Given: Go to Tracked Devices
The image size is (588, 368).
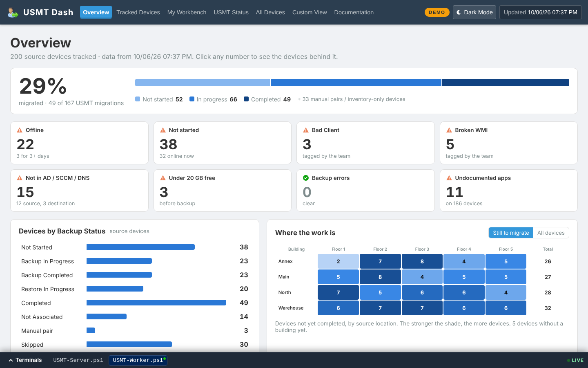Looking at the screenshot, I should point(138,12).
